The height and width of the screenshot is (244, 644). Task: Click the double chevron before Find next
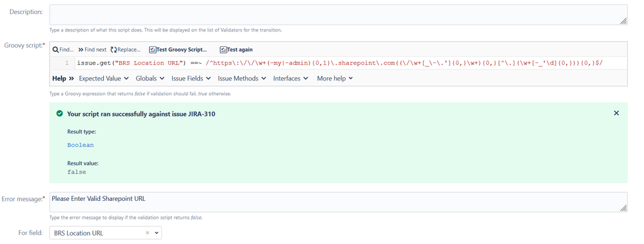coord(81,50)
